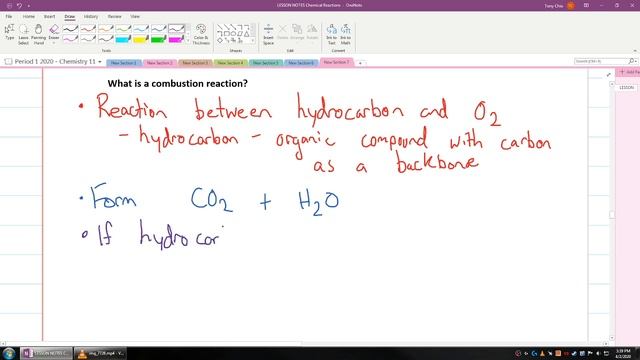This screenshot has height=360, width=640.
Task: Open Quick Access Toolbar customize arrow
Action: (x=29, y=6)
